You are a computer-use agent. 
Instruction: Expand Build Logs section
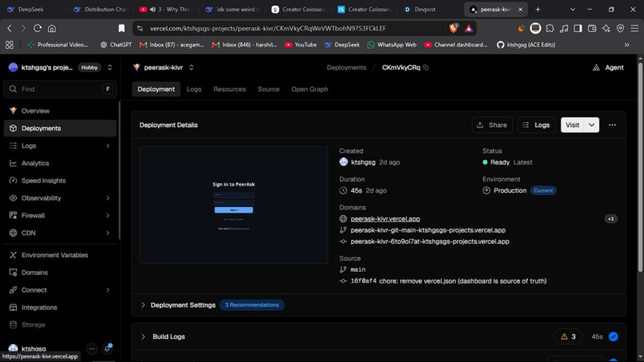click(143, 336)
